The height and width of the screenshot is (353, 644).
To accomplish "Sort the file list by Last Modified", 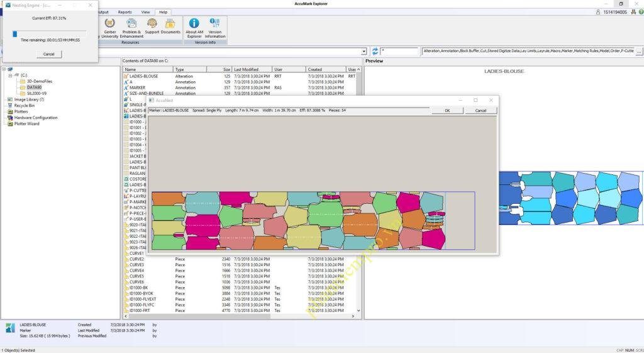I will click(252, 69).
